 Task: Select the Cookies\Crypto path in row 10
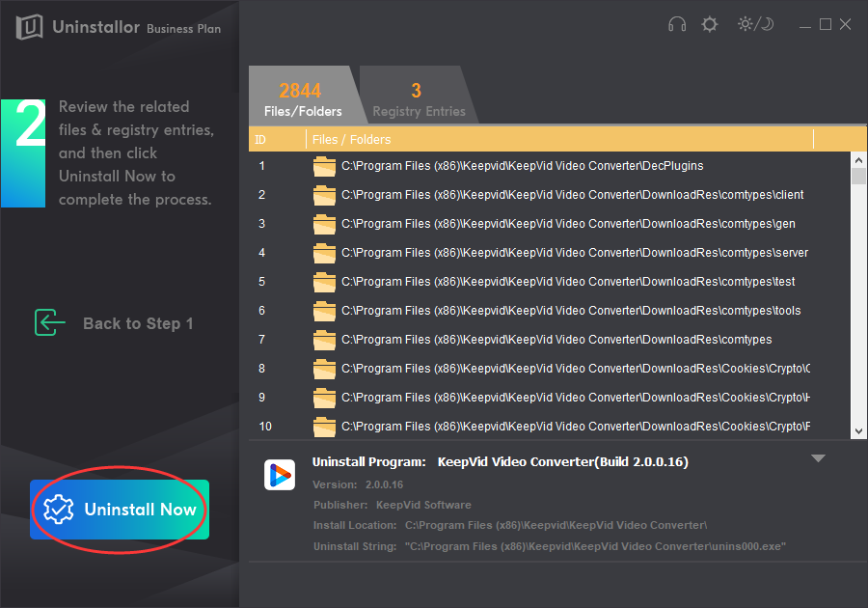coord(576,427)
